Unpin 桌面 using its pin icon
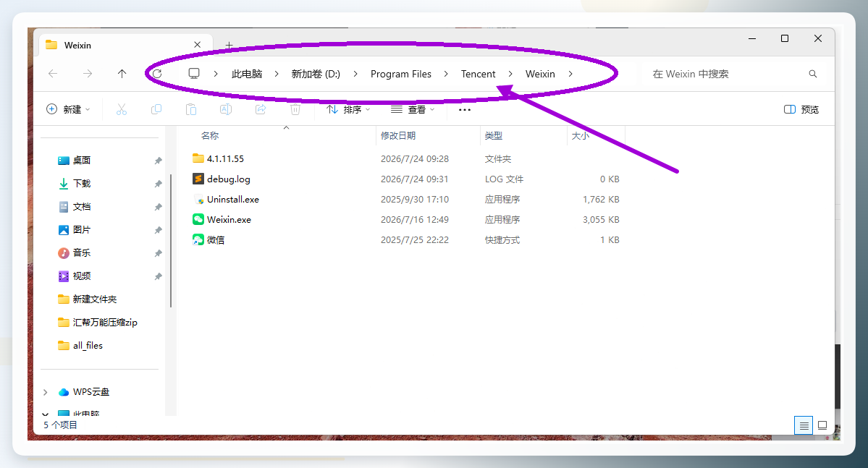Image resolution: width=868 pixels, height=468 pixels. (x=159, y=161)
